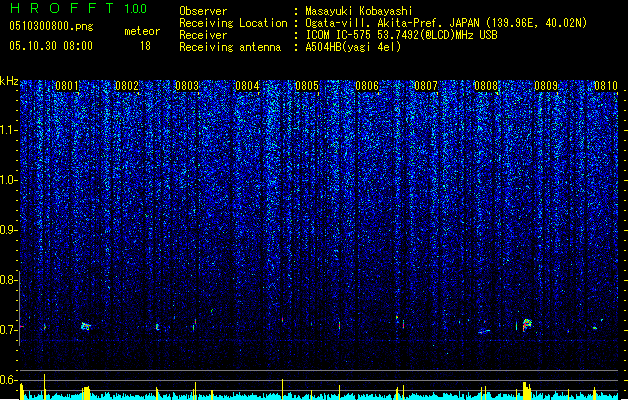629x400 pixels.
Task: Select observer name Masayuki Kobayashi
Action: tap(359, 11)
